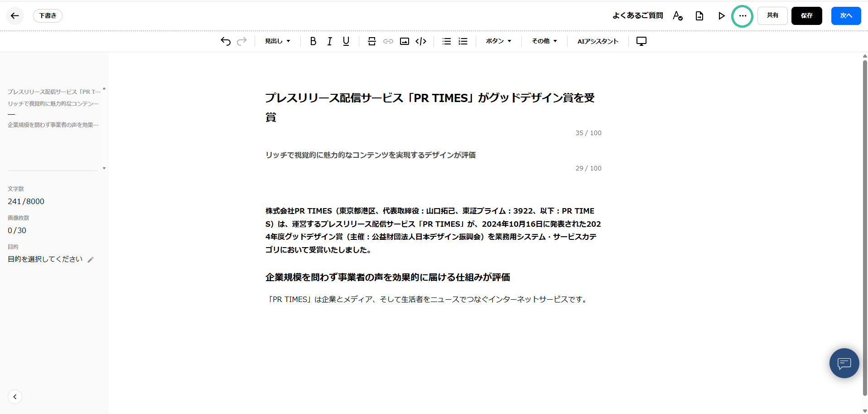
Task: Apply numbered list formatting
Action: 463,41
